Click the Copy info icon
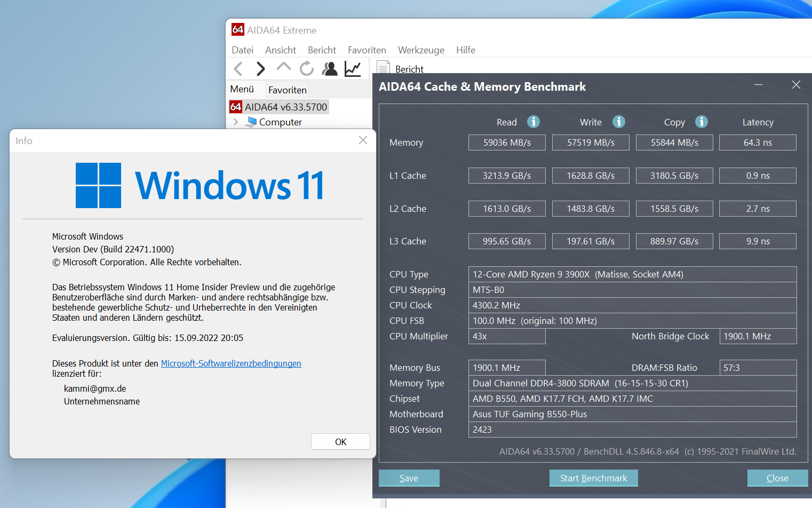 tap(702, 122)
